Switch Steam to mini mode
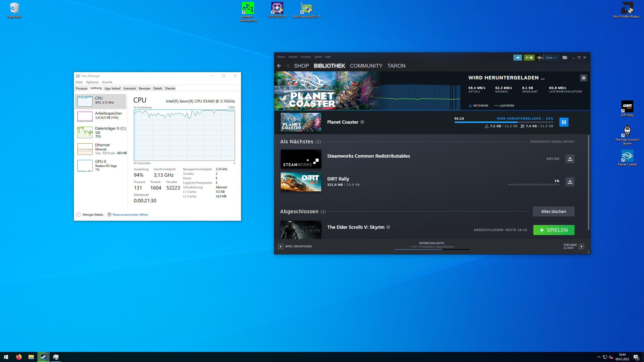The width and height of the screenshot is (644, 362). 565,57
